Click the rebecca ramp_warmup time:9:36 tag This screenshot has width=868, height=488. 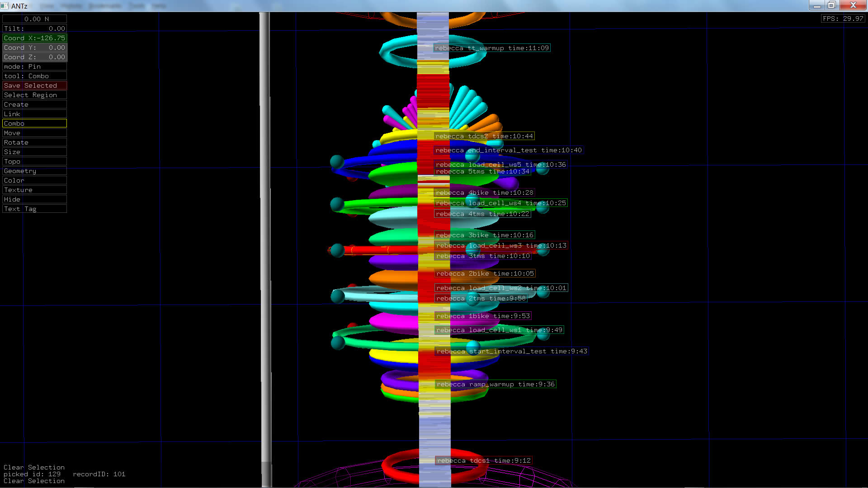pos(495,385)
